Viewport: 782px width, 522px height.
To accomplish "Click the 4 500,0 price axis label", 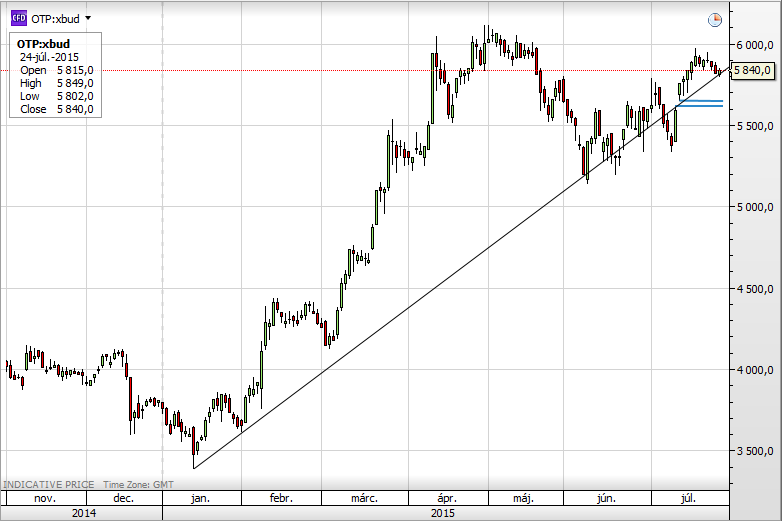I will 755,289.
